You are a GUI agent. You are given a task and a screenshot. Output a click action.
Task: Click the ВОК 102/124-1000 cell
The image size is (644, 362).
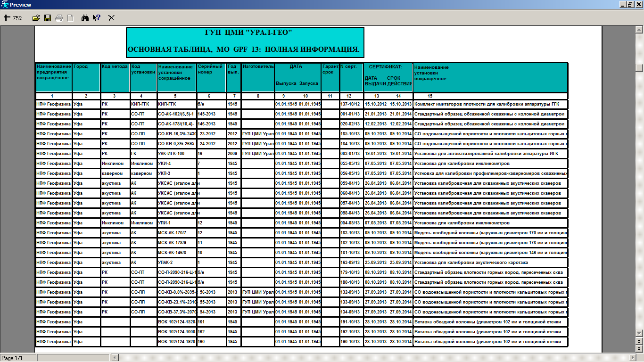[177, 332]
